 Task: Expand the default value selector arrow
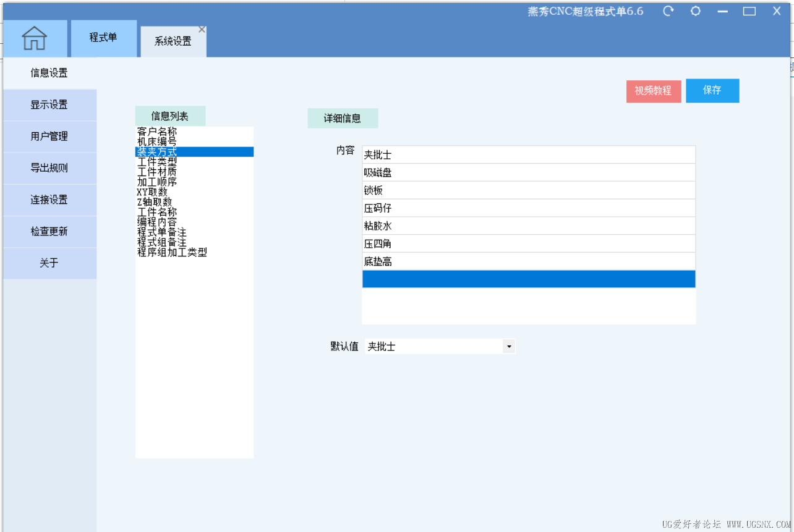pos(509,346)
